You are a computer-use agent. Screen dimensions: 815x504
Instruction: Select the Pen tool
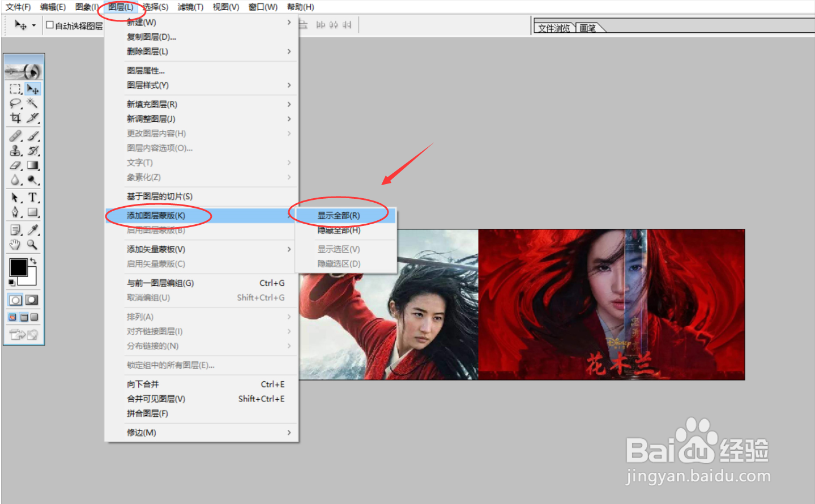(x=15, y=212)
